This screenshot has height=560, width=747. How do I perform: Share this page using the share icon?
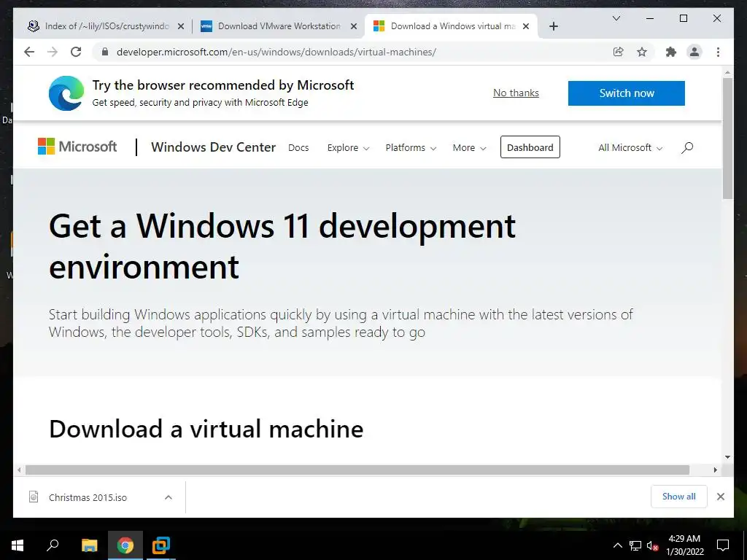[619, 52]
